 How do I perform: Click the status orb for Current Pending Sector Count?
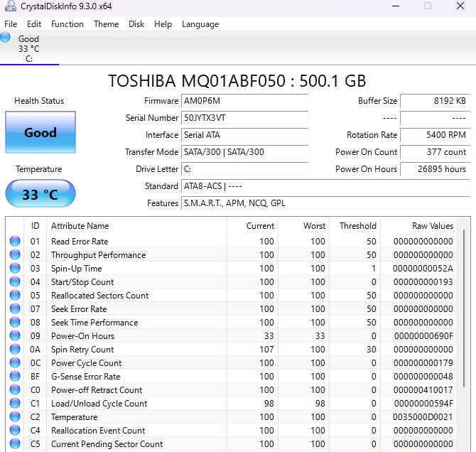[x=15, y=444]
